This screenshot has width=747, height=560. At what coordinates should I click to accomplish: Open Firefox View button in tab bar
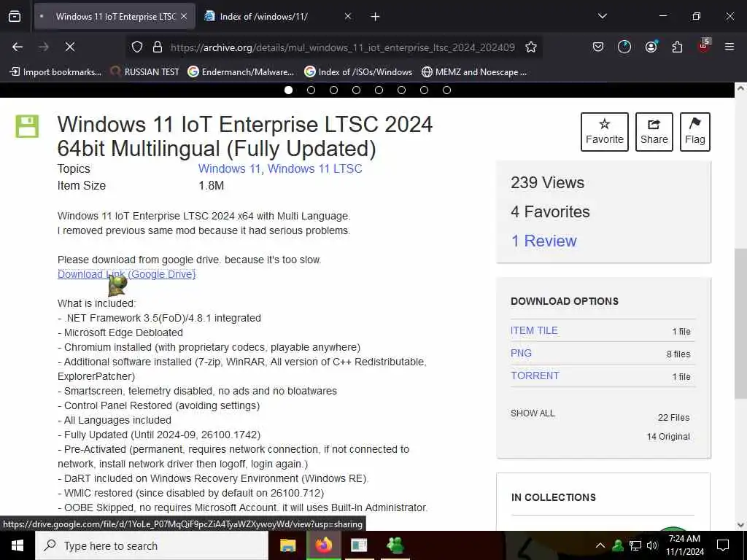(x=15, y=17)
